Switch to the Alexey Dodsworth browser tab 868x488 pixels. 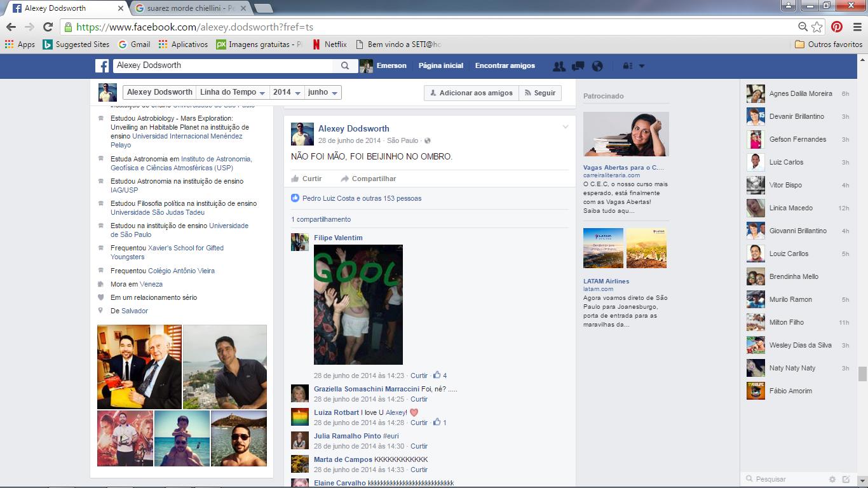point(67,8)
